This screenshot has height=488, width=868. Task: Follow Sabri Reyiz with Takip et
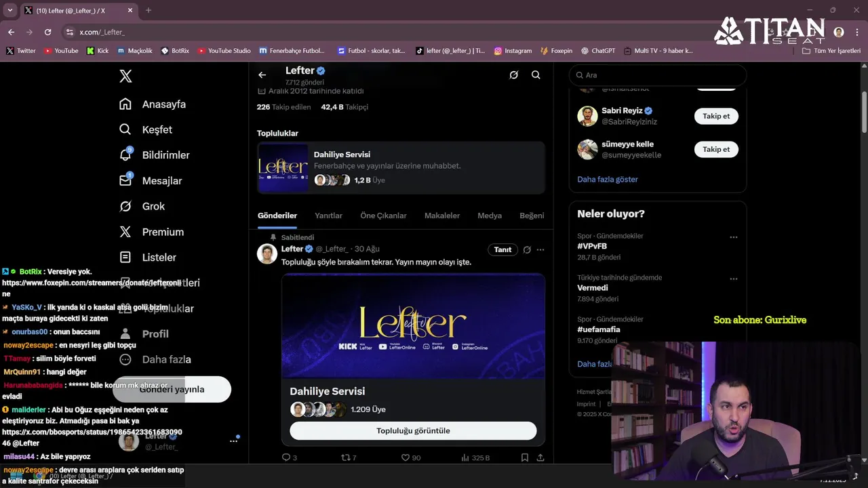click(x=716, y=116)
